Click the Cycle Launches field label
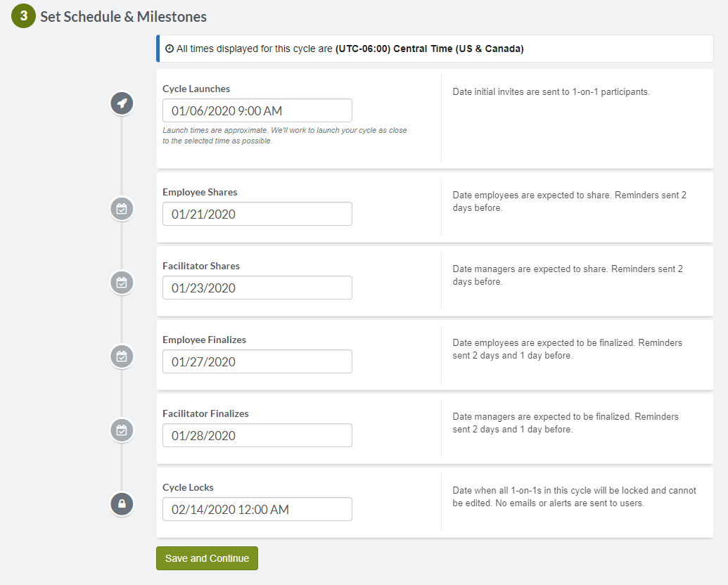Image resolution: width=728 pixels, height=585 pixels. pyautogui.click(x=196, y=89)
